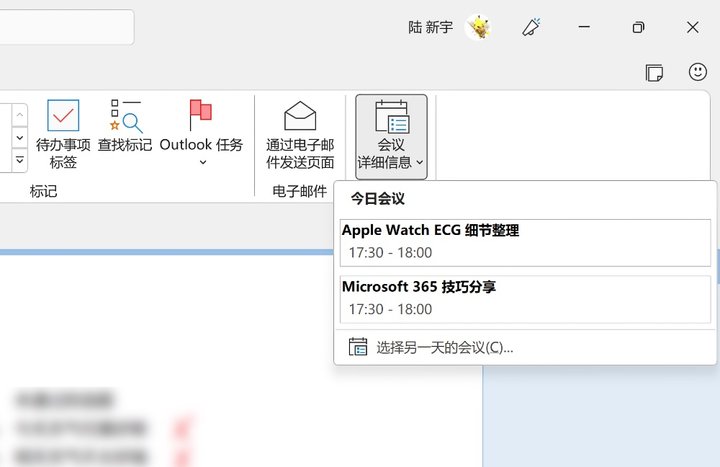Close the OneNote window

click(692, 27)
